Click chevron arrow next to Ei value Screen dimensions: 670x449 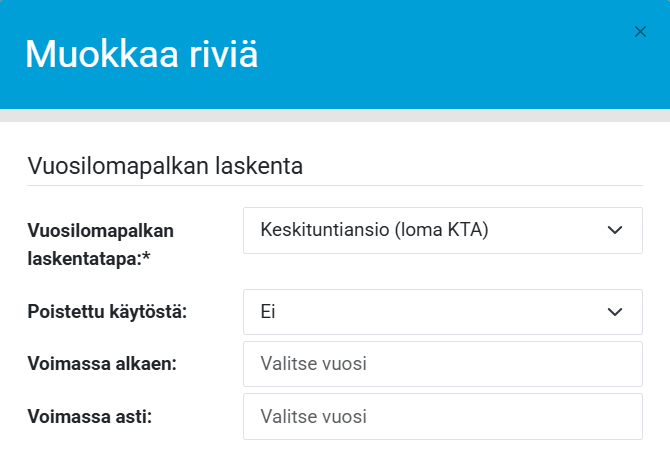615,312
